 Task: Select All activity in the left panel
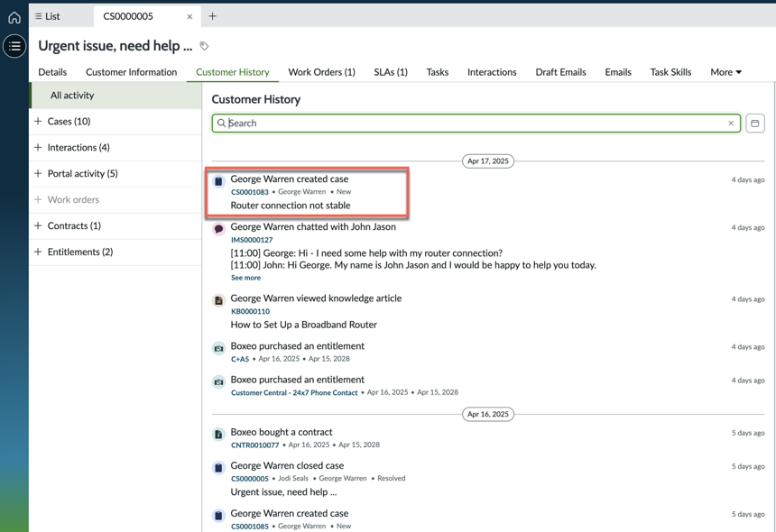[x=115, y=96]
